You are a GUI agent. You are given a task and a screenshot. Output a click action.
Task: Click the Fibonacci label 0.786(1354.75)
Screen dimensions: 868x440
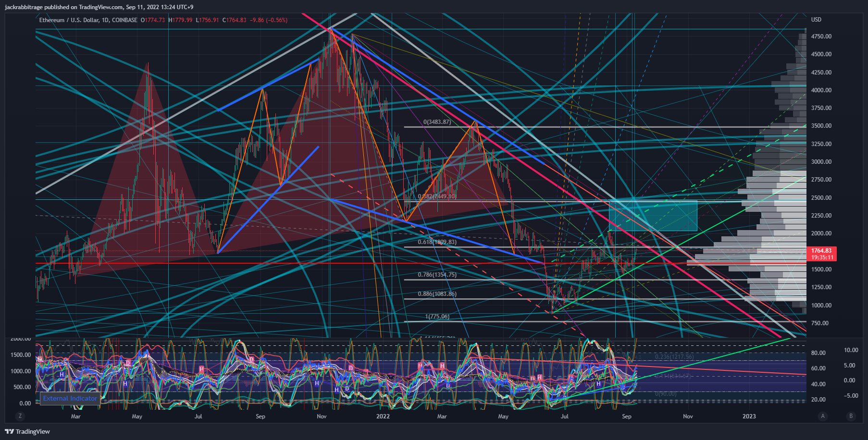pyautogui.click(x=437, y=275)
